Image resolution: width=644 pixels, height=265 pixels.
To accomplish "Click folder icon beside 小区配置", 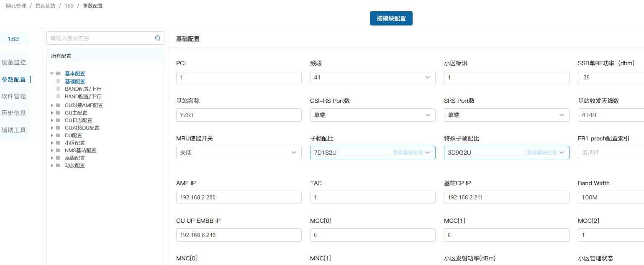I will pos(58,143).
